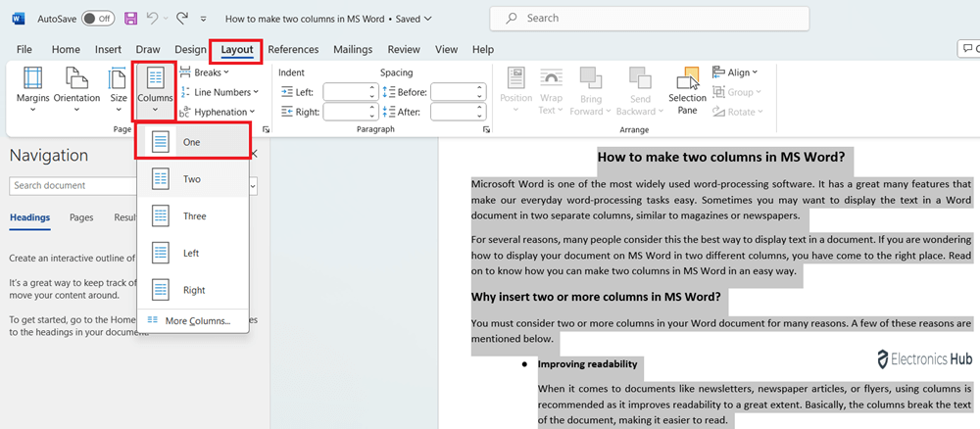Screen dimensions: 980x429
Task: Select Two columns from the list
Action: coord(191,179)
